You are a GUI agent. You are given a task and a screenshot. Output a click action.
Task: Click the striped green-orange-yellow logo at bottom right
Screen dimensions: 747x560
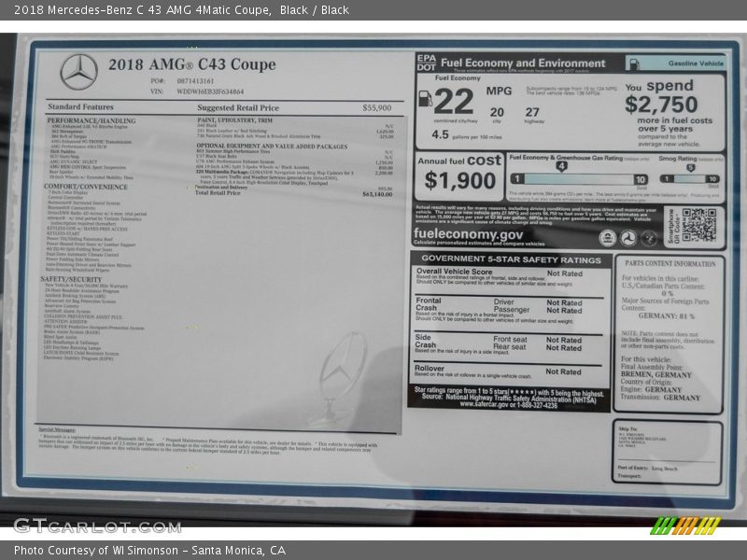(686, 525)
